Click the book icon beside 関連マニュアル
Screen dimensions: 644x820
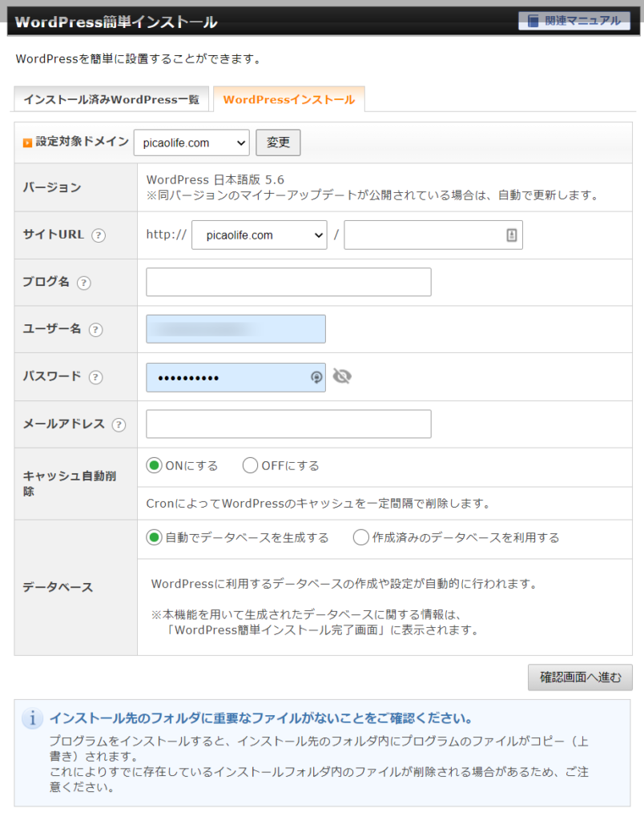click(533, 21)
